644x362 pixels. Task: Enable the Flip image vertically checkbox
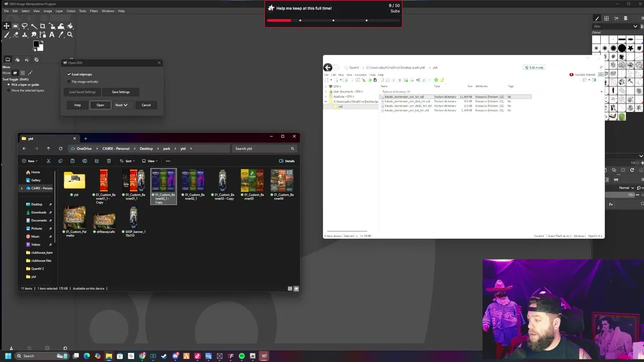69,81
